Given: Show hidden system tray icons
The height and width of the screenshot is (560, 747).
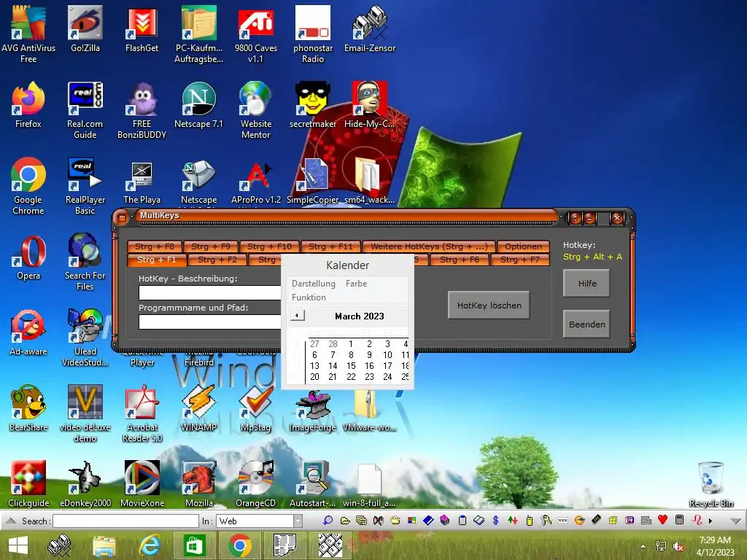Looking at the screenshot, I should [643, 546].
